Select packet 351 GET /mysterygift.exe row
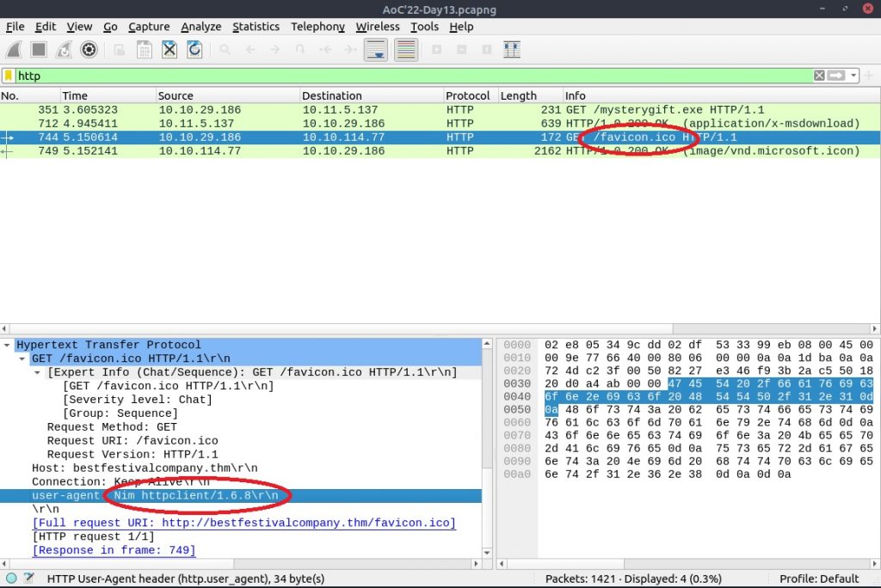Screen dimensions: 881x588 pyautogui.click(x=344, y=110)
